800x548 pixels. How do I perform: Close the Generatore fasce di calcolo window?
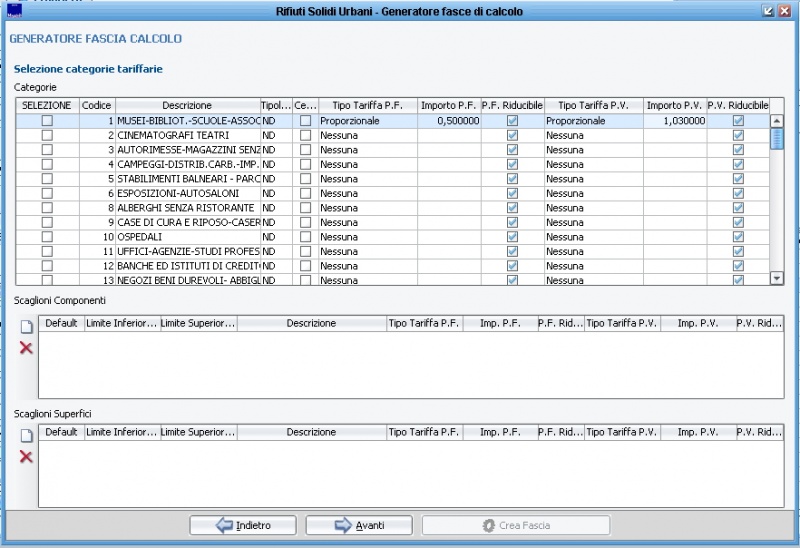[x=785, y=11]
